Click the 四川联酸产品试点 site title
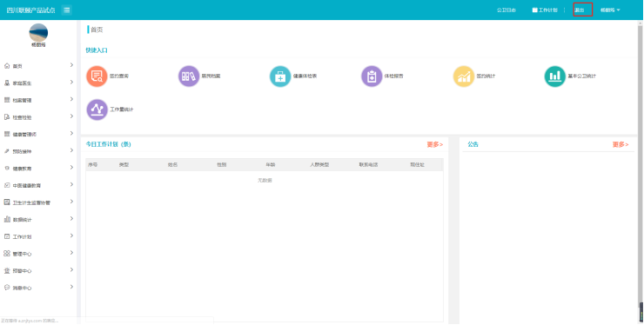Screen dimensions: 644x325 30,10
